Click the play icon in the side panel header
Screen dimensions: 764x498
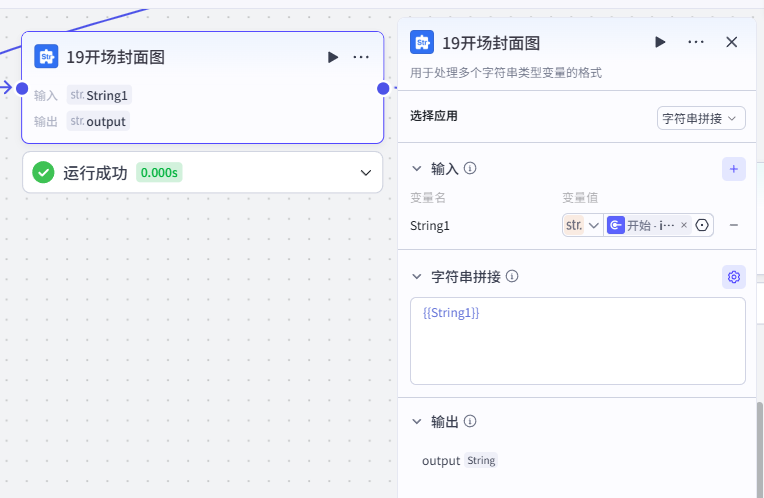pyautogui.click(x=660, y=42)
